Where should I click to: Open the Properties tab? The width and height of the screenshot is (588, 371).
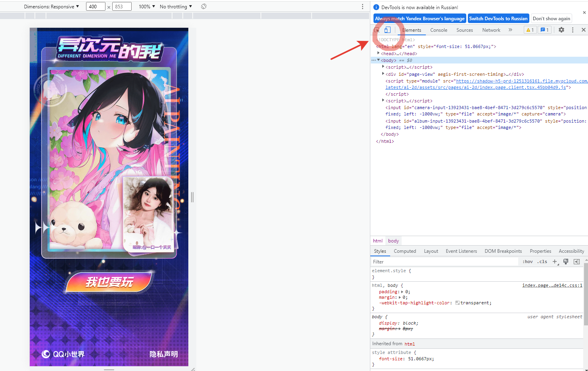(540, 251)
